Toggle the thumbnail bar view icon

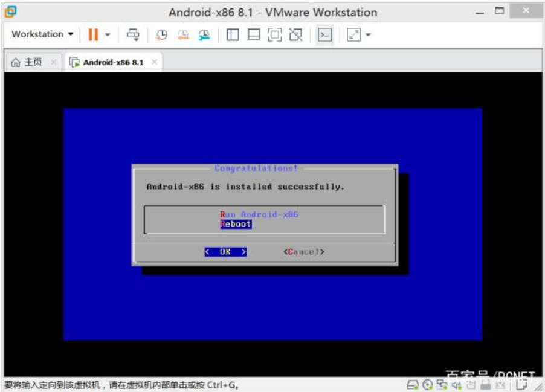pos(253,34)
